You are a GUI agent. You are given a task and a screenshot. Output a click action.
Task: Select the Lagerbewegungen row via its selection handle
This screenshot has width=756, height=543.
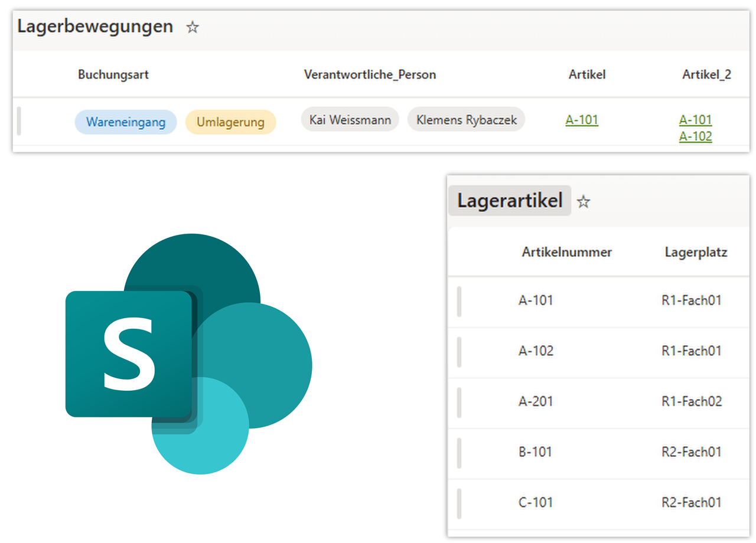(18, 121)
